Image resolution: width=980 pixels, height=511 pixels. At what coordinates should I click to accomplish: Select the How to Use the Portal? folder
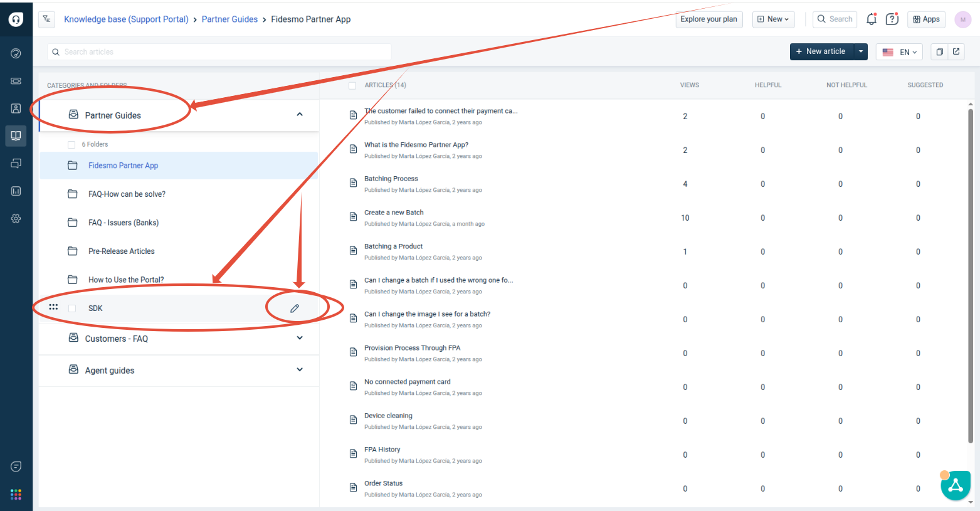point(179,280)
